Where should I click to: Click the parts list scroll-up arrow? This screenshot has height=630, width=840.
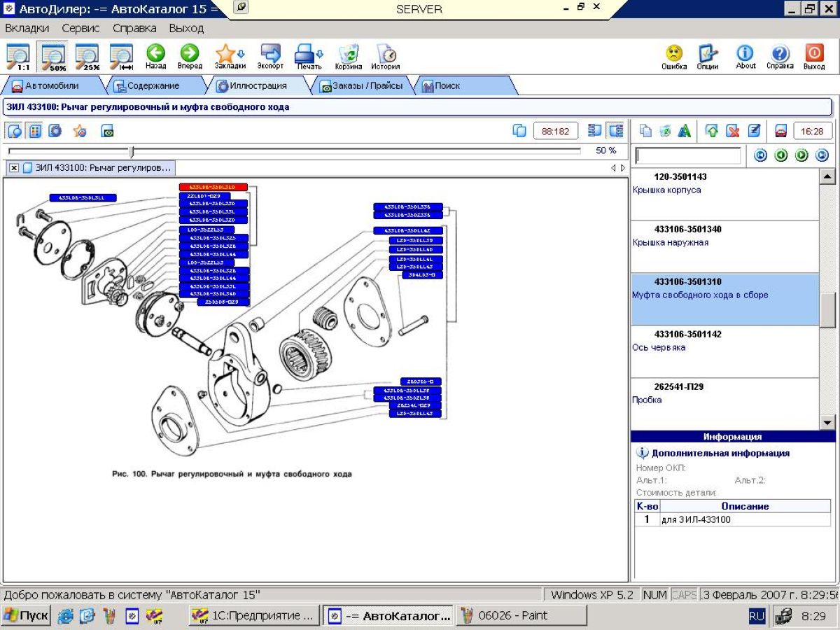(x=827, y=176)
